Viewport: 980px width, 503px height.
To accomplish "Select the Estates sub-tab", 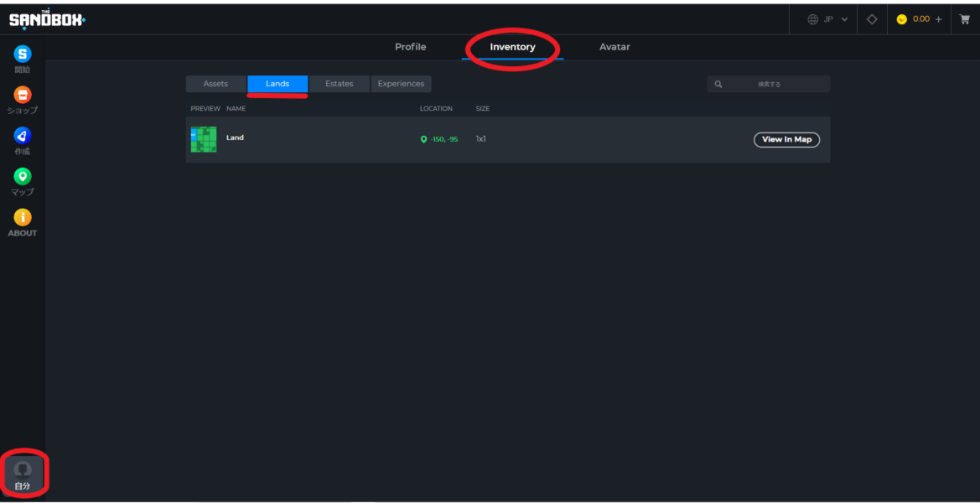I will click(340, 84).
